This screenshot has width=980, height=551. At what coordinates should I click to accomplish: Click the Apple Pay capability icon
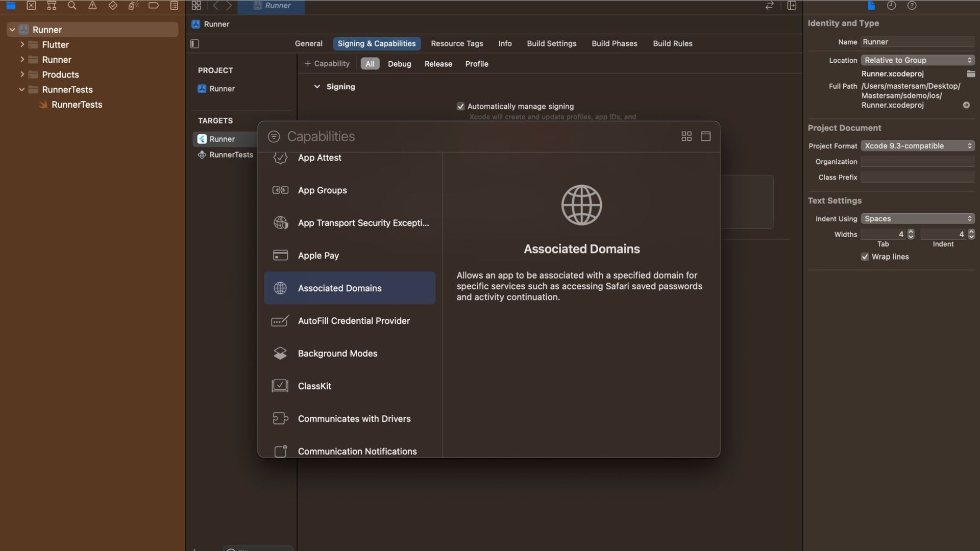(280, 255)
